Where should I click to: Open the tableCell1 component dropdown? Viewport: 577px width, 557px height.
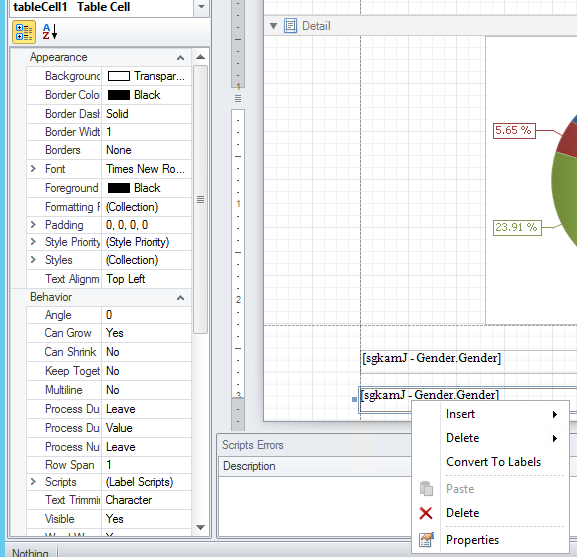tap(201, 7)
